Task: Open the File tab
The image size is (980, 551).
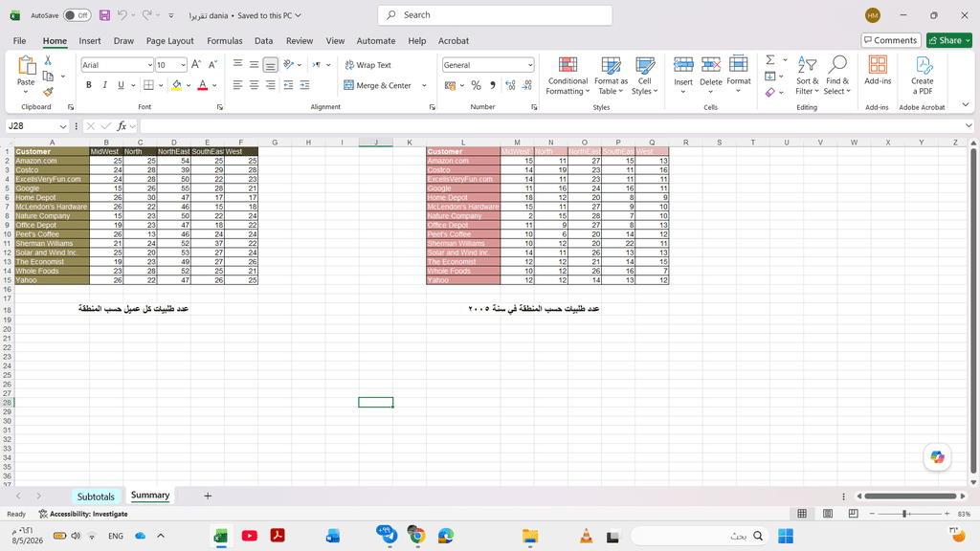Action: pyautogui.click(x=19, y=40)
